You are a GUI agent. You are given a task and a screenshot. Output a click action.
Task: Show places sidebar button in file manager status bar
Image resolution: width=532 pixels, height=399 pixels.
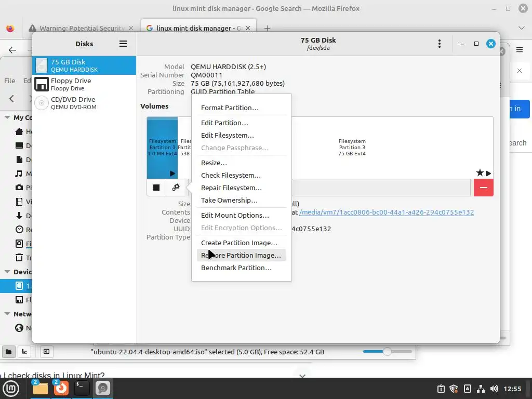9,352
